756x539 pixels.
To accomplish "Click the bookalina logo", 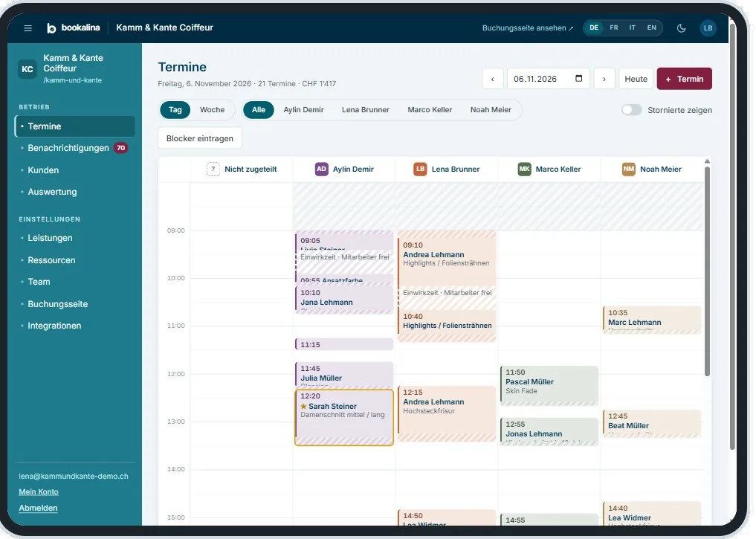I will pyautogui.click(x=74, y=28).
